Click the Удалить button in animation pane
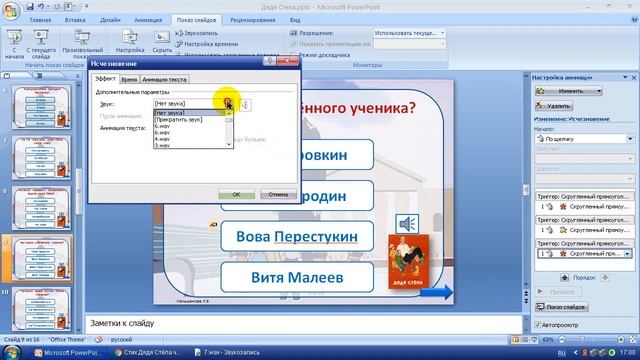Viewport: 640px width, 360px height. 554,106
